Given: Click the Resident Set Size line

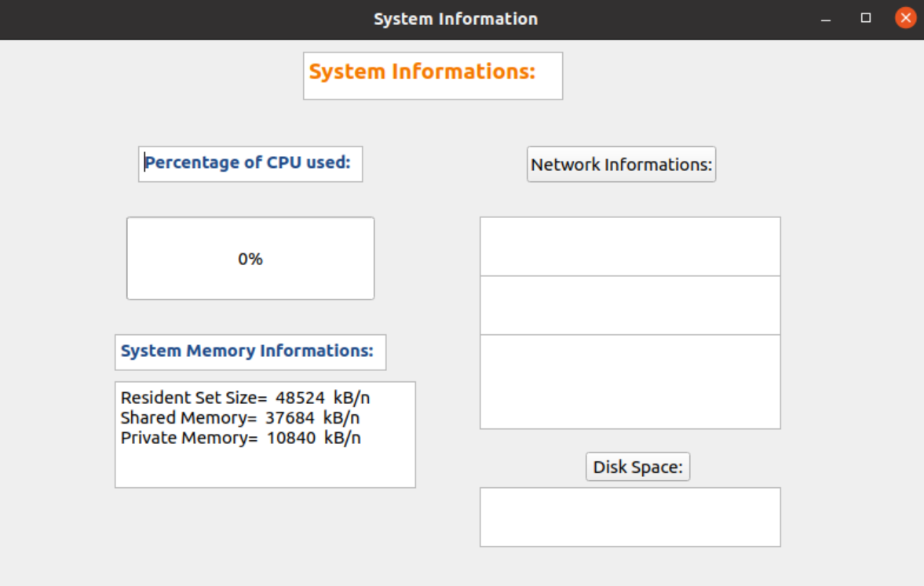Looking at the screenshot, I should (245, 398).
